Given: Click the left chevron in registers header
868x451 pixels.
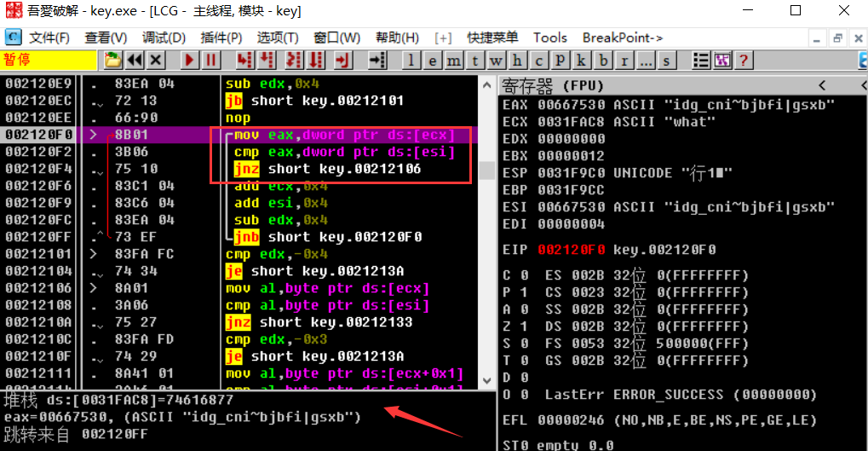Looking at the screenshot, I should coord(822,85).
